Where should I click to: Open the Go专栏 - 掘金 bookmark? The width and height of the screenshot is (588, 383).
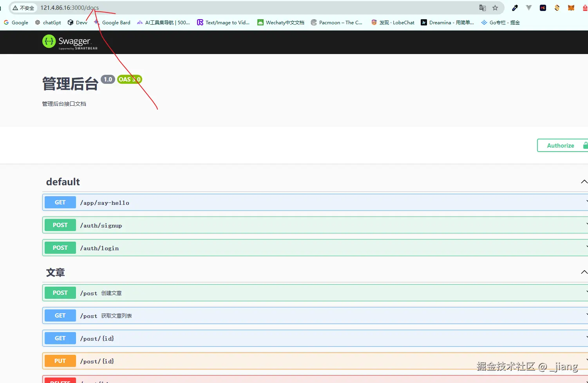point(501,23)
